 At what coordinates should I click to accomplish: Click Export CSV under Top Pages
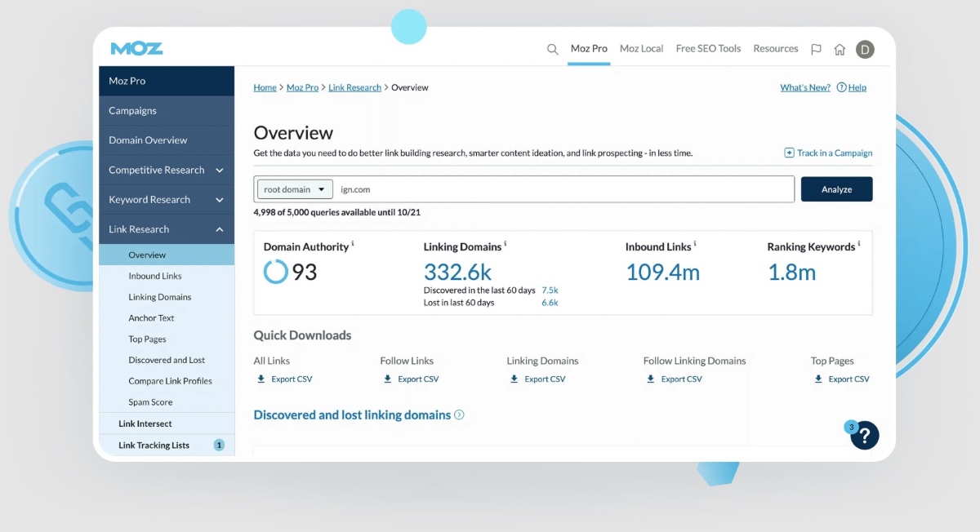click(849, 379)
